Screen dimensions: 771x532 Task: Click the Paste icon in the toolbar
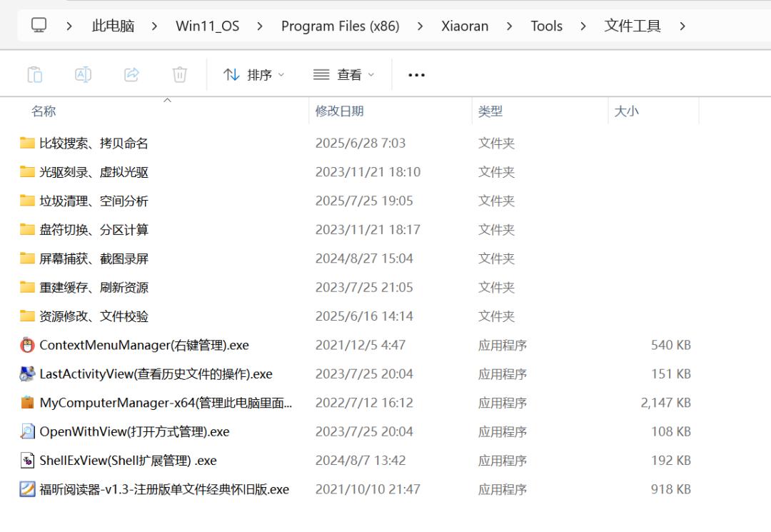34,74
